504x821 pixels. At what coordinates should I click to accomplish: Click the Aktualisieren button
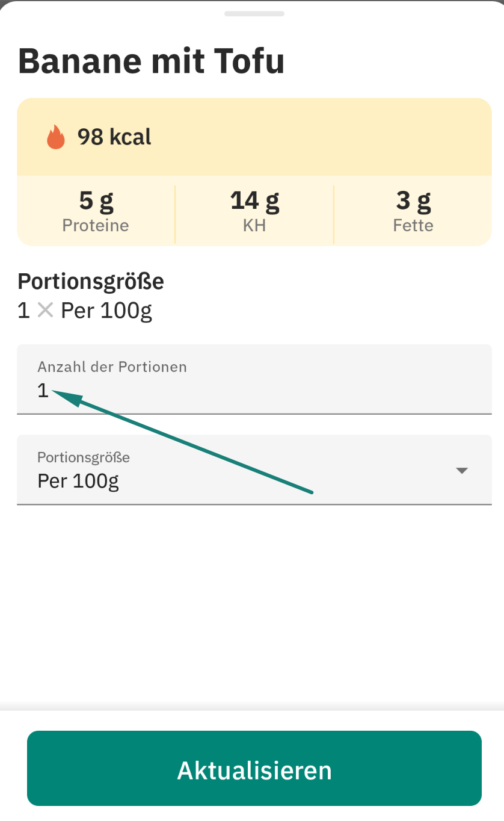point(254,769)
